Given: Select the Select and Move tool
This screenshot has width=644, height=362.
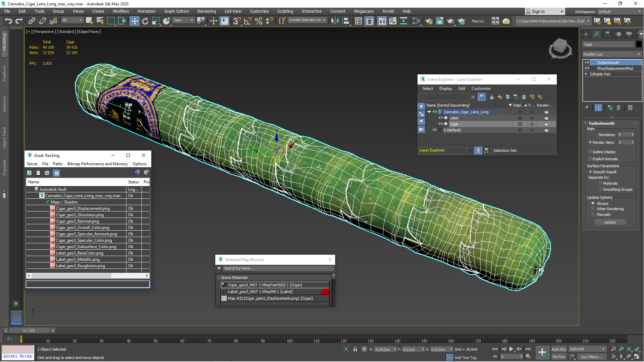Looking at the screenshot, I should (134, 21).
